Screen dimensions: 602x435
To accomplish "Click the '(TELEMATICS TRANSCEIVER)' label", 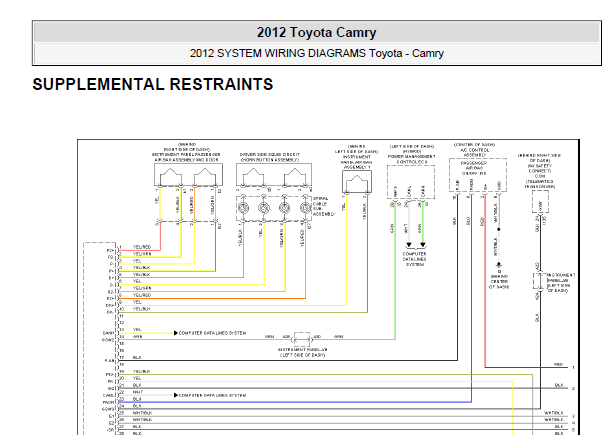I will (x=540, y=184).
